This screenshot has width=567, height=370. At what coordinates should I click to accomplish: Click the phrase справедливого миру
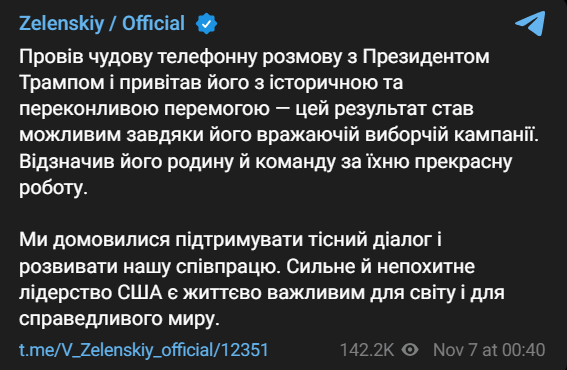(119, 319)
